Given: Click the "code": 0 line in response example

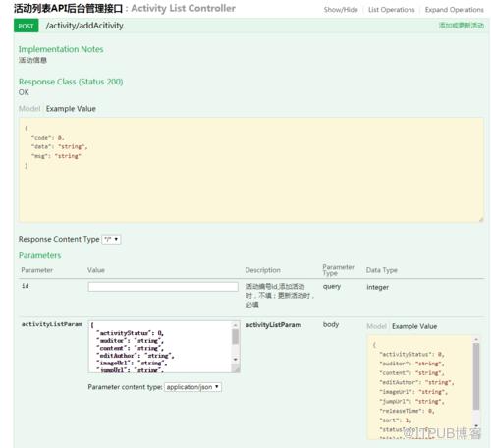Looking at the screenshot, I should click(x=48, y=138).
